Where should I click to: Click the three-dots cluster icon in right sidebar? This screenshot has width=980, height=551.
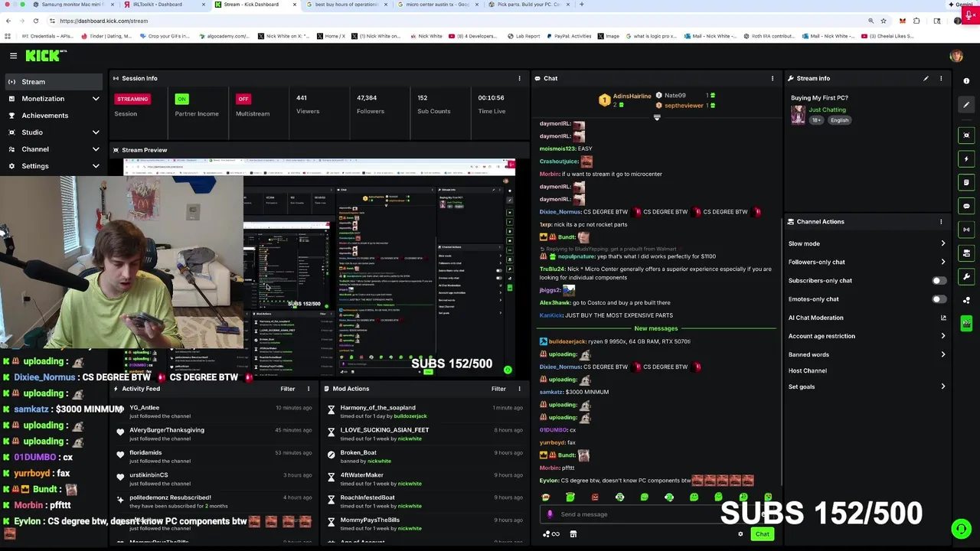click(x=966, y=300)
